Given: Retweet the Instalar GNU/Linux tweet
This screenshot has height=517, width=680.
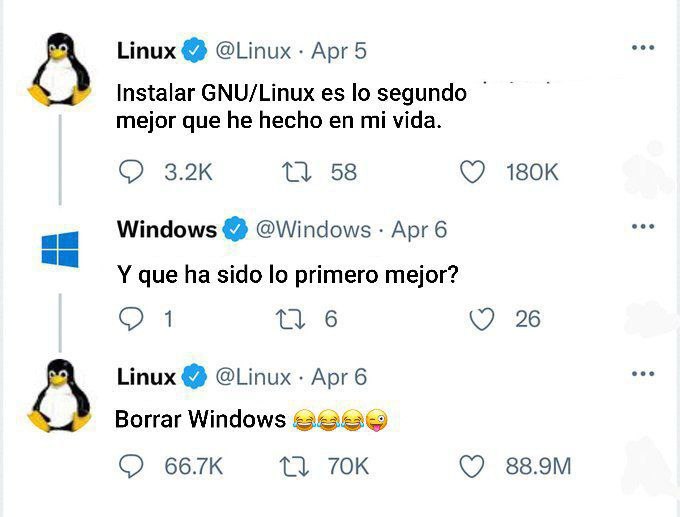Looking at the screenshot, I should (x=297, y=172).
